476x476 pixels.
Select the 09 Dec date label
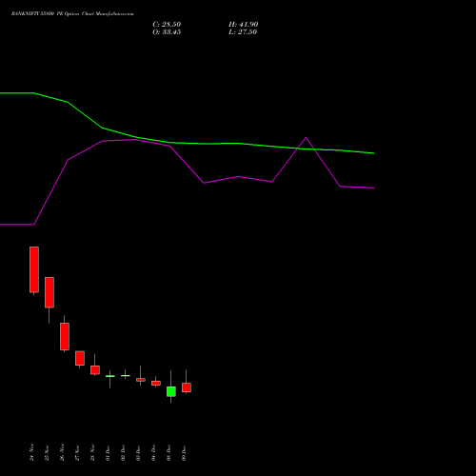pos(184,452)
